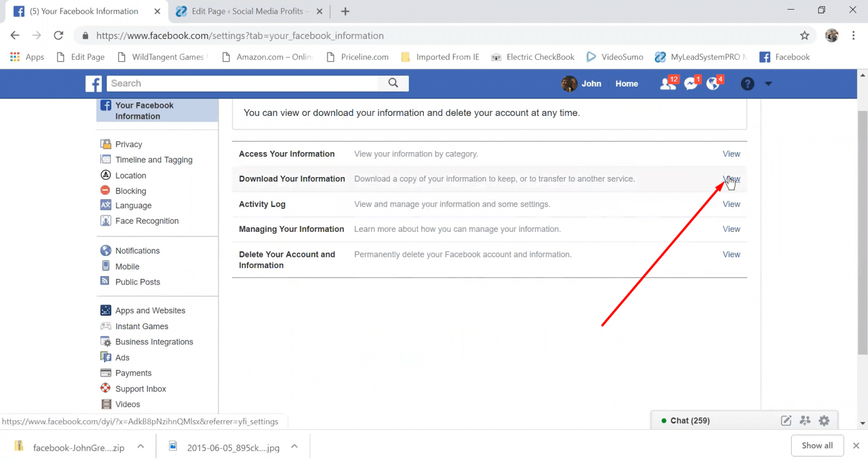Select the Mobile settings icon
Image resolution: width=868 pixels, height=461 pixels.
pos(106,266)
